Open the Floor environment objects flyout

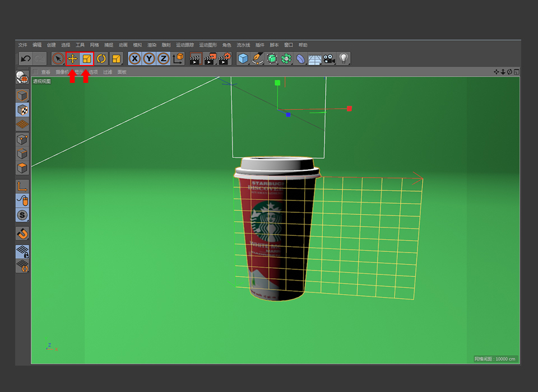click(x=314, y=59)
